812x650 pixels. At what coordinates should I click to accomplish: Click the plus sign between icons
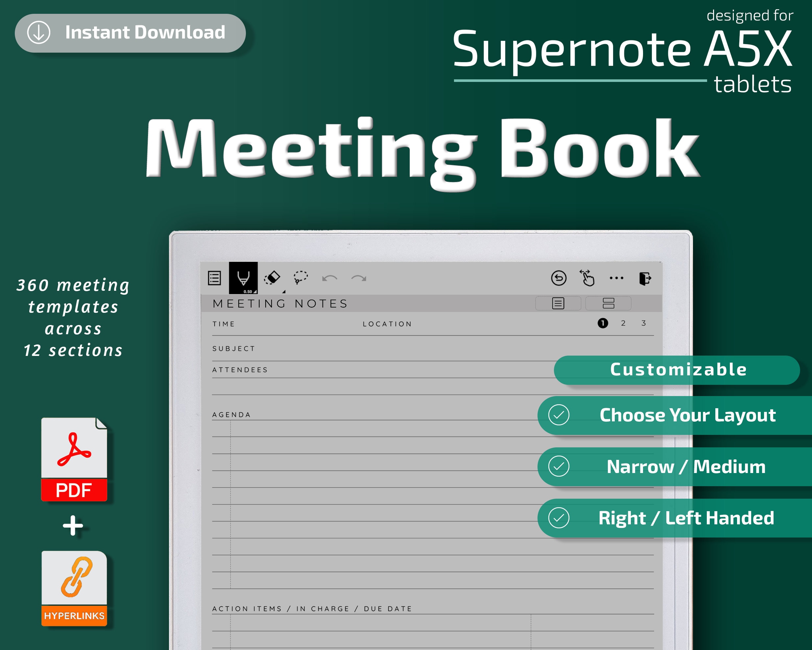coord(73,526)
